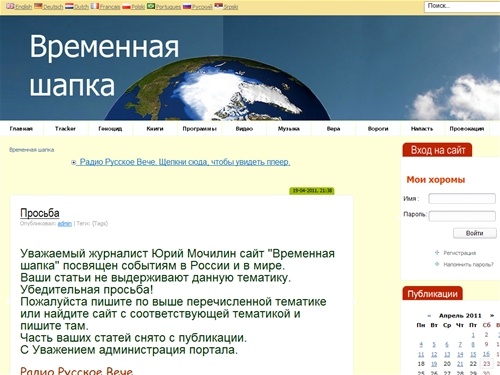Screen dimensions: 500x375
Task: Go to previous month in calendar
Action: [429, 315]
